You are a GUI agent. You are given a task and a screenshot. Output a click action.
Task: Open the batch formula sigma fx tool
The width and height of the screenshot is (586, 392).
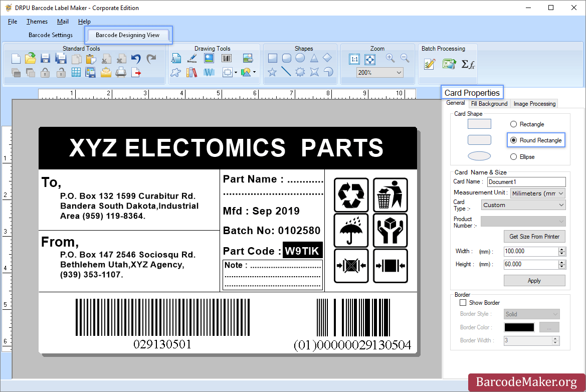click(468, 64)
